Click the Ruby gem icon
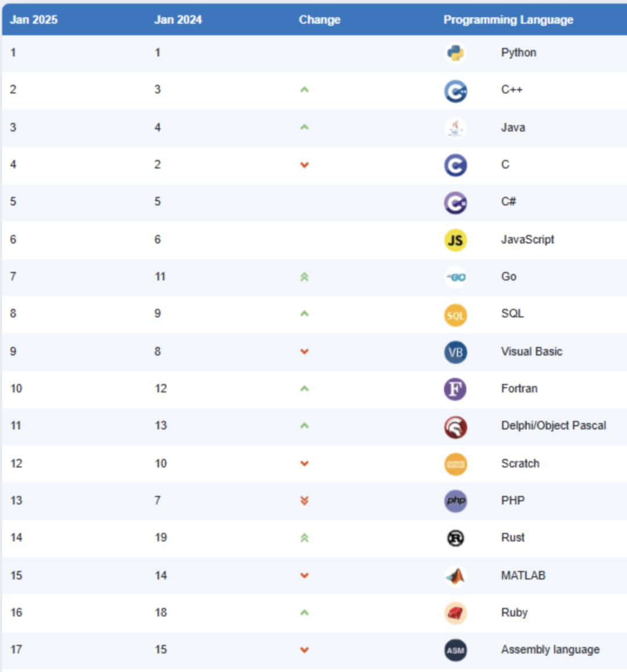This screenshot has width=627, height=672. [x=456, y=613]
